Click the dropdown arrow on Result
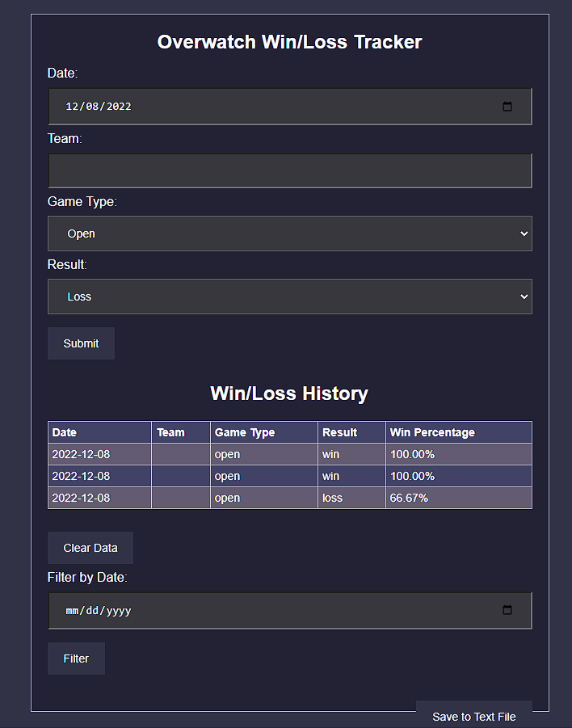 coord(522,297)
